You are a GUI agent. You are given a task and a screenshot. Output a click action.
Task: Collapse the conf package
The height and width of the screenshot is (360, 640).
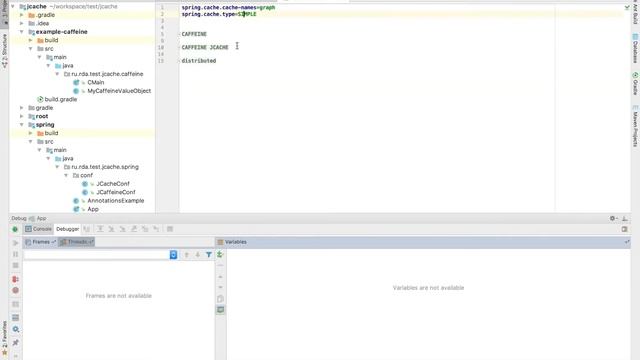(66, 176)
